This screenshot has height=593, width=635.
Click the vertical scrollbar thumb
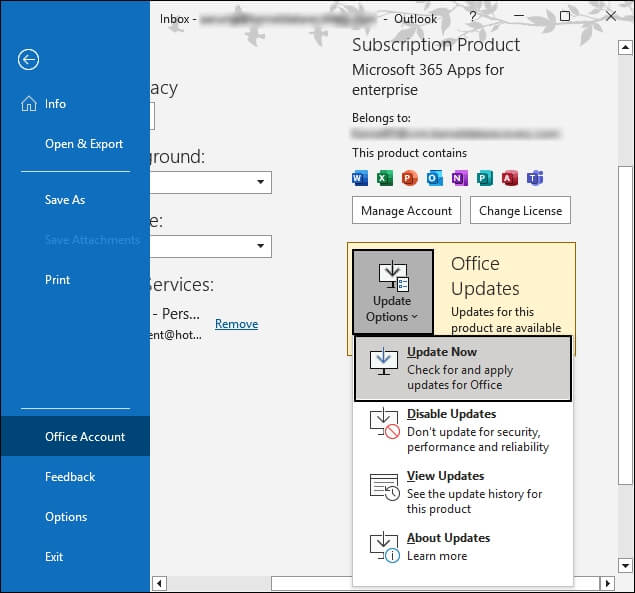click(625, 324)
